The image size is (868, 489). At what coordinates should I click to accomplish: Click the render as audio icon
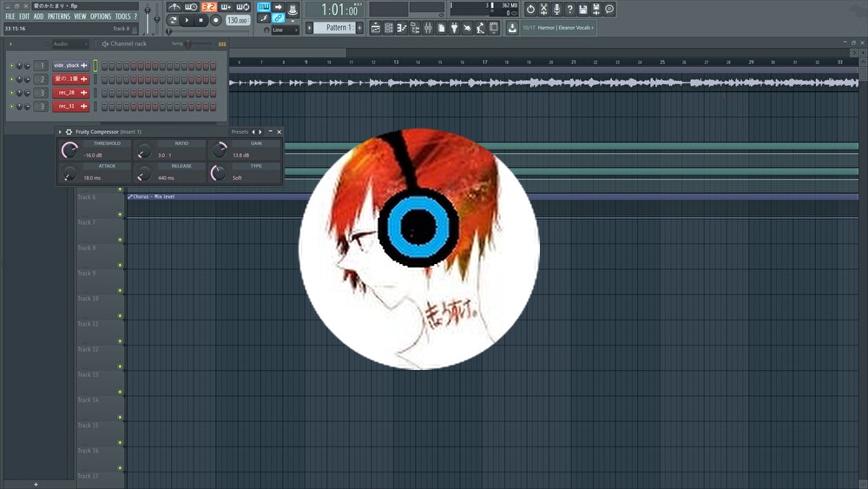tap(596, 9)
